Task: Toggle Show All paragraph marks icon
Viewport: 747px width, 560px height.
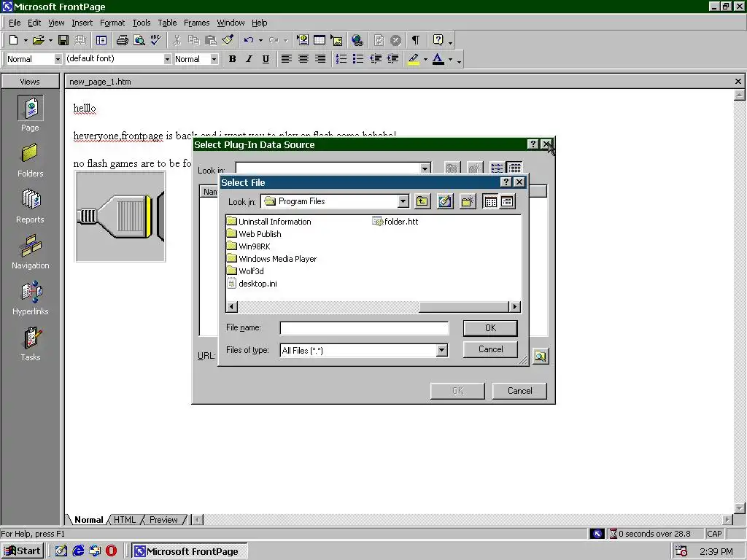Action: coord(416,41)
